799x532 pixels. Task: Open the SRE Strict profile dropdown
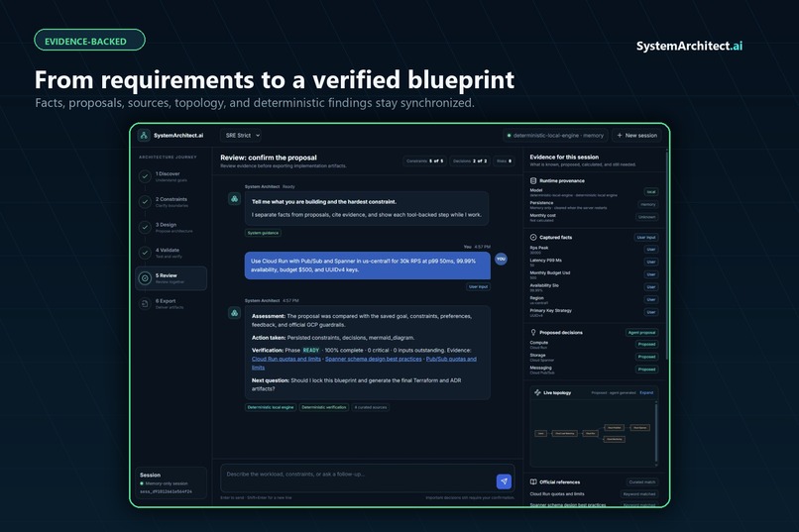[x=243, y=136]
